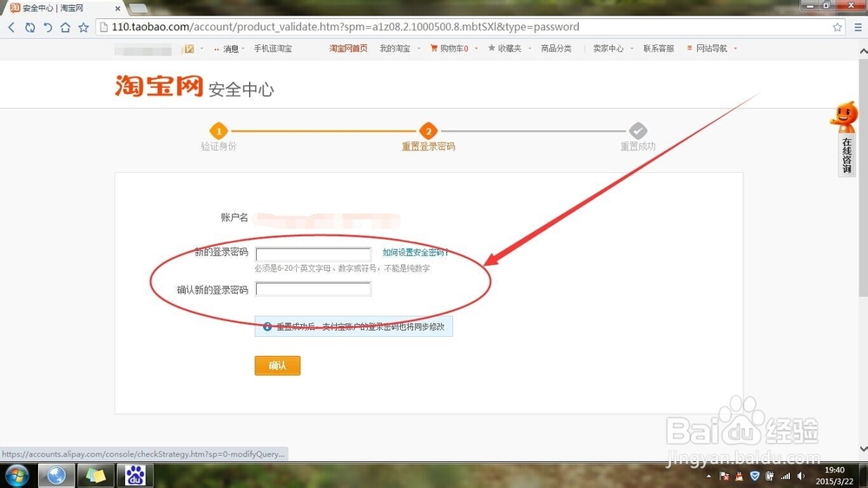Open the Windows Start menu

click(x=16, y=476)
